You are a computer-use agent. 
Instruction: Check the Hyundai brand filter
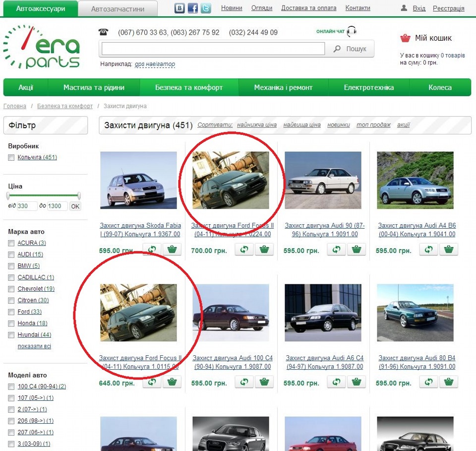[x=11, y=335]
